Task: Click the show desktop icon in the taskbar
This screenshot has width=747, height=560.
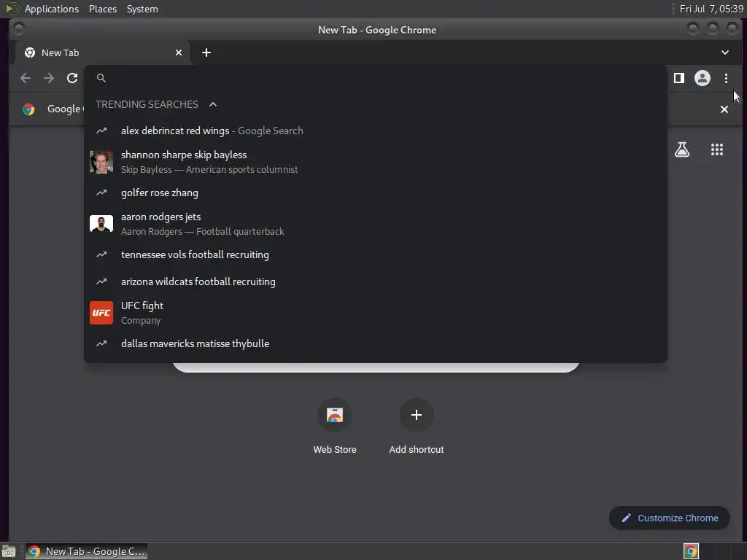Action: [x=9, y=551]
